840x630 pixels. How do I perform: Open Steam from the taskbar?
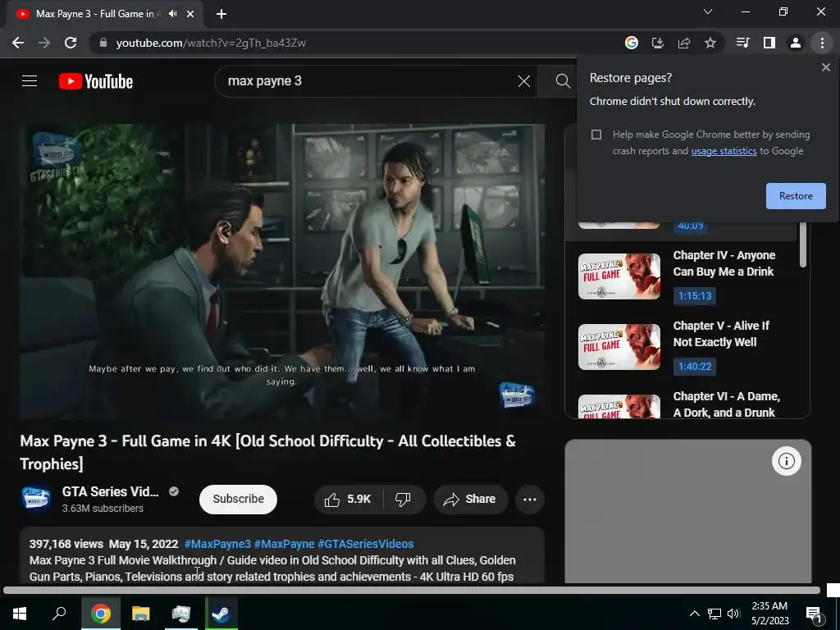(x=221, y=613)
